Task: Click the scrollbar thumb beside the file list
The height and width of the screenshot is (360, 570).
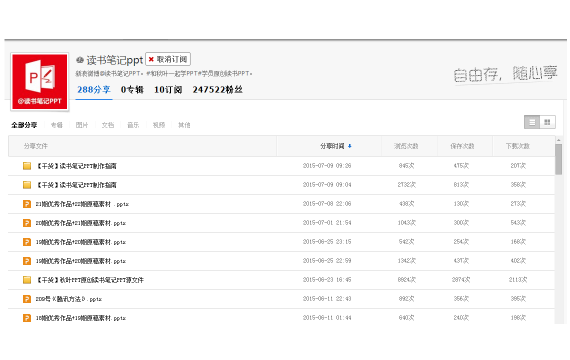Action: [559, 160]
